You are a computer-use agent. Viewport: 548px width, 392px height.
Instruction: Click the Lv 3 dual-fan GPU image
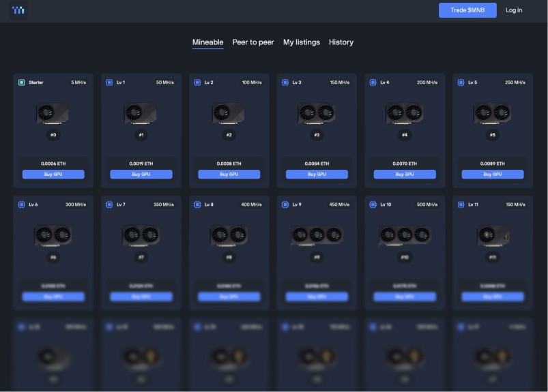(x=317, y=113)
